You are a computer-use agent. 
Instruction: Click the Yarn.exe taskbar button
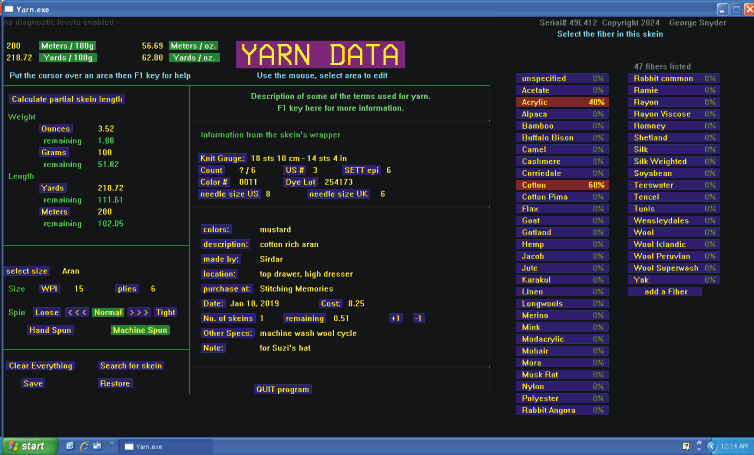click(165, 446)
